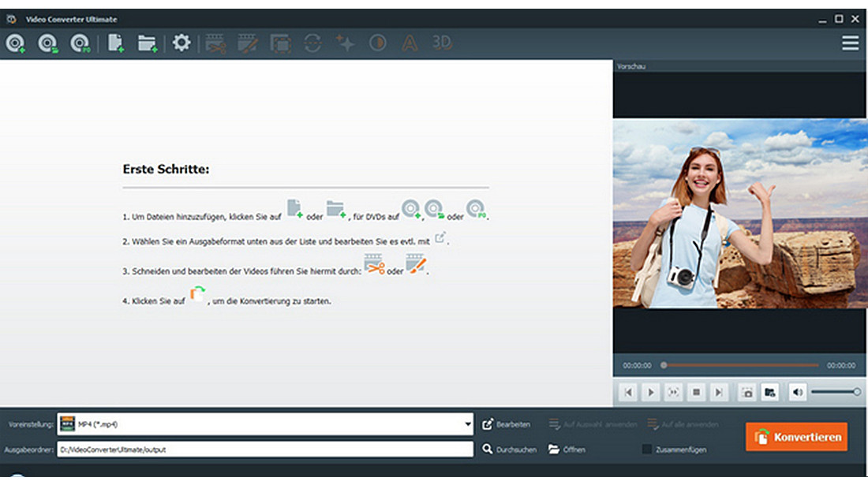Viewport: 868px width, 485px height.
Task: Click the 3D toolbar icon
Action: pos(440,44)
